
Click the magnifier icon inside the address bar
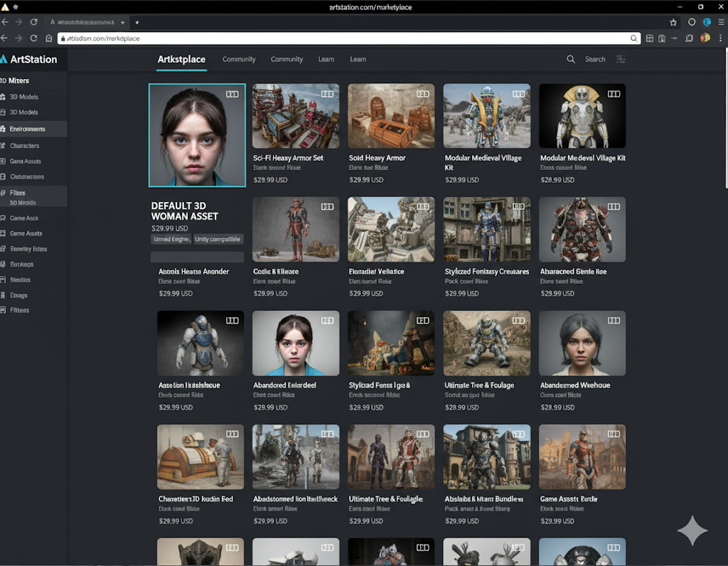coord(633,38)
